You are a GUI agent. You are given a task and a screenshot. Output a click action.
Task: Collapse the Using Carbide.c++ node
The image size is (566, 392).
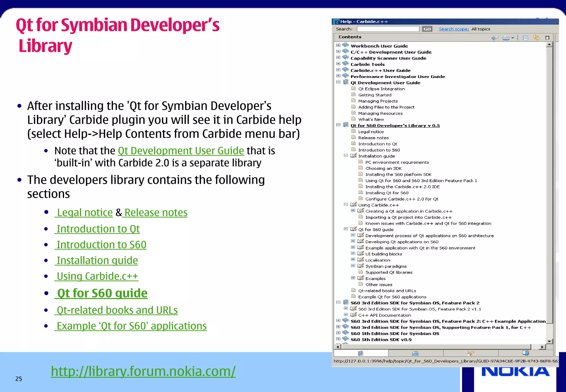coord(346,204)
